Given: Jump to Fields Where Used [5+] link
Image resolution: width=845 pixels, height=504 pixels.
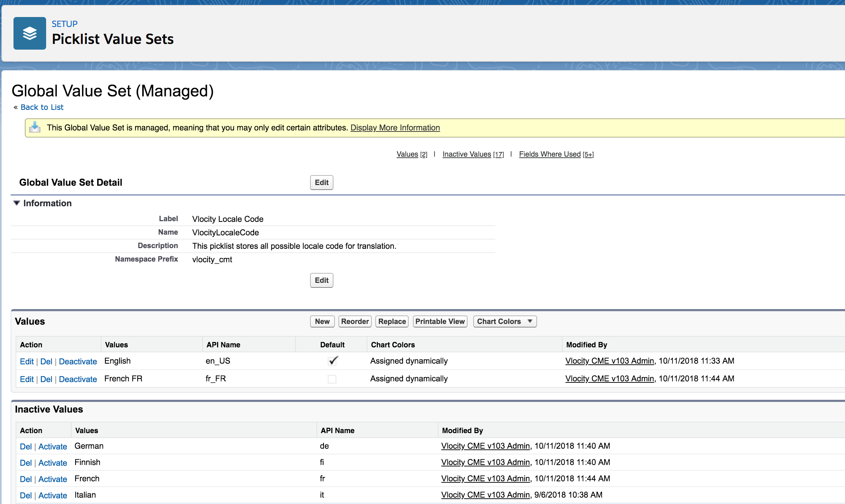Looking at the screenshot, I should 556,154.
